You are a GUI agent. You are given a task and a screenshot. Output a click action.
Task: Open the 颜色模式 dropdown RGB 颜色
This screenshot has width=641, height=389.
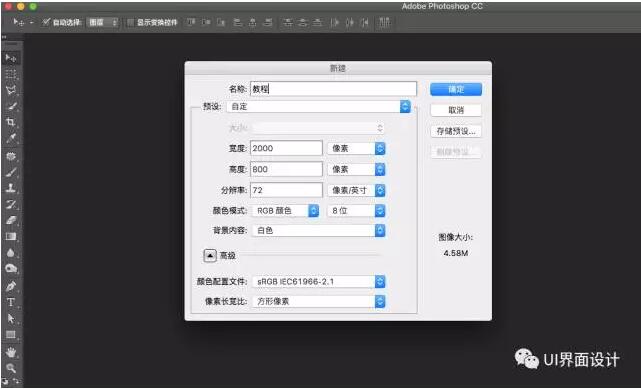point(285,210)
